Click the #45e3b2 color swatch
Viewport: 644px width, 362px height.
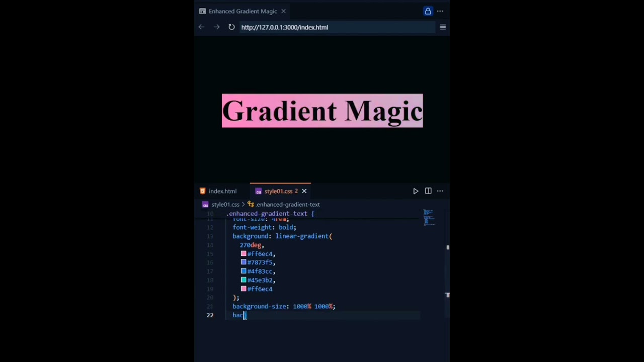(x=244, y=280)
